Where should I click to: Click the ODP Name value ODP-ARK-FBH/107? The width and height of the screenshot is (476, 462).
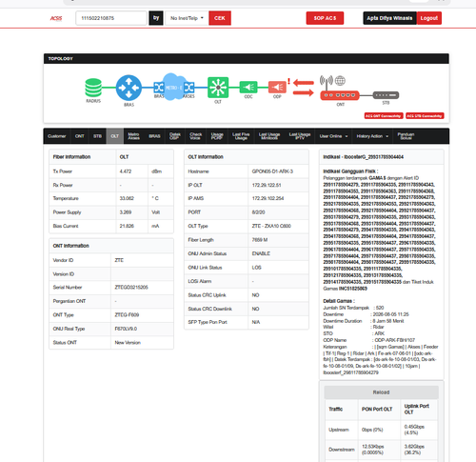pyautogui.click(x=395, y=340)
